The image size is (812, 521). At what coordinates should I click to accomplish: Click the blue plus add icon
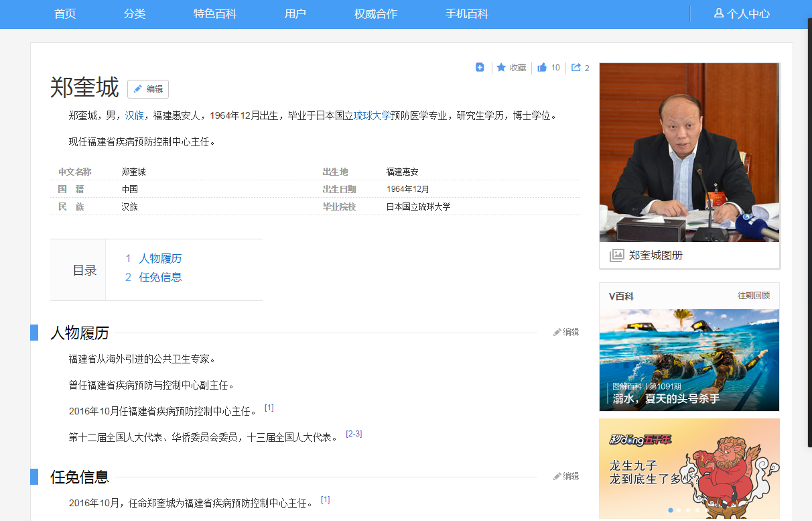click(x=480, y=67)
